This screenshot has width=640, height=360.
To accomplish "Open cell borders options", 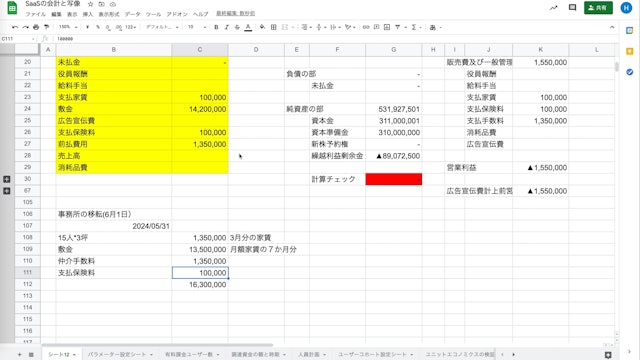I will point(273,27).
